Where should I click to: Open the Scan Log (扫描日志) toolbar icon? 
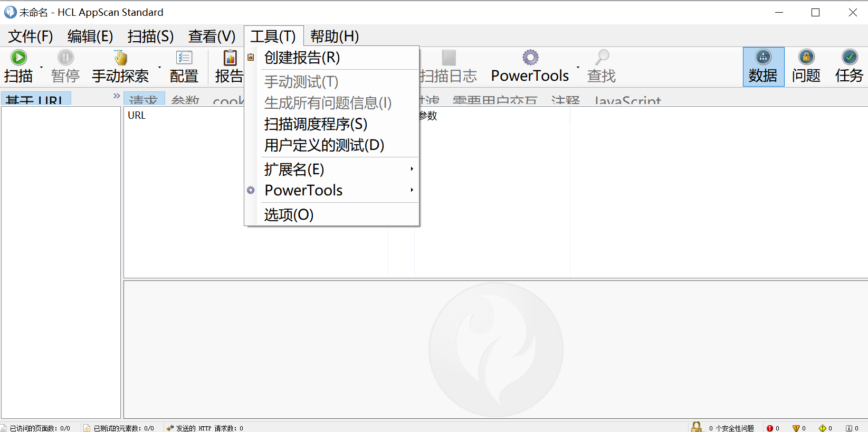[x=449, y=57]
